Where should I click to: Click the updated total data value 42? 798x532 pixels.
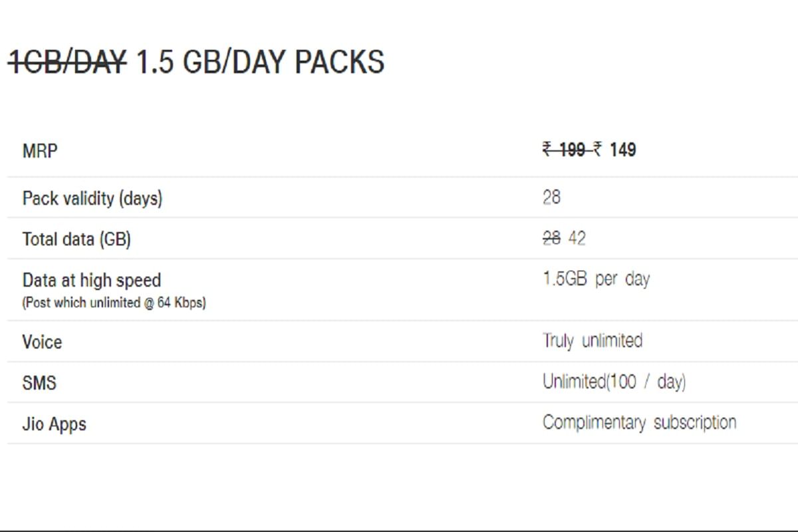pyautogui.click(x=577, y=239)
